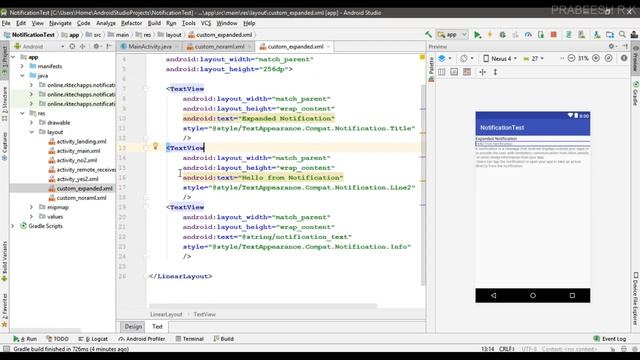Click preview Back navigation triangle
This screenshot has width=640, height=360.
[x=494, y=296]
